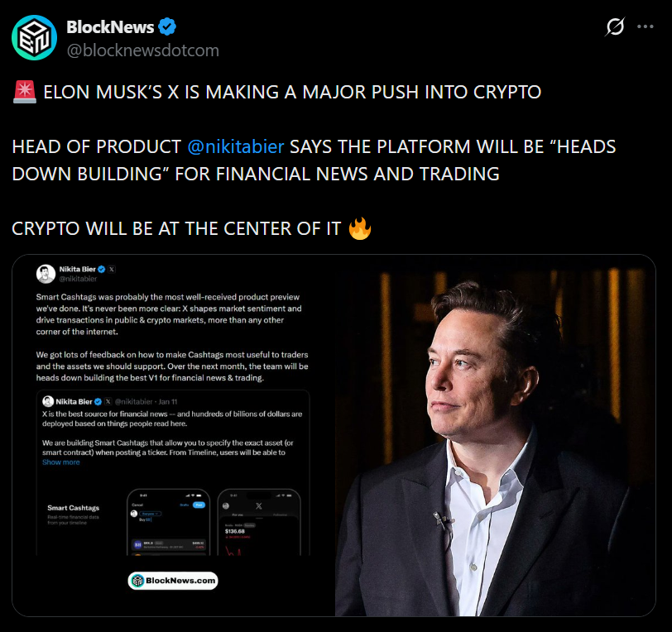Click Nikita Bier's avatar in embedded image
Image resolution: width=672 pixels, height=632 pixels.
tap(46, 274)
